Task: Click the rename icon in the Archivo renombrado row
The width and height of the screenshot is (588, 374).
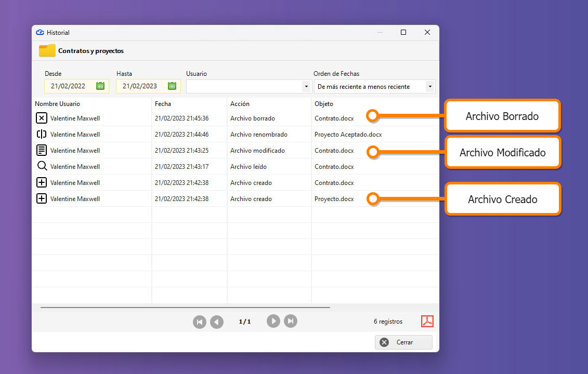Action: tap(42, 134)
